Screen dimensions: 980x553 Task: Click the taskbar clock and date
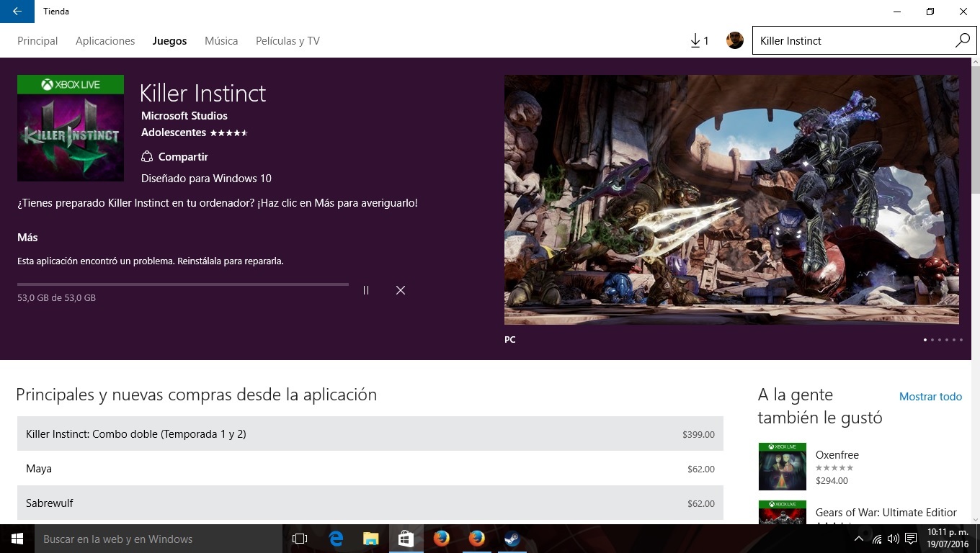pos(948,539)
